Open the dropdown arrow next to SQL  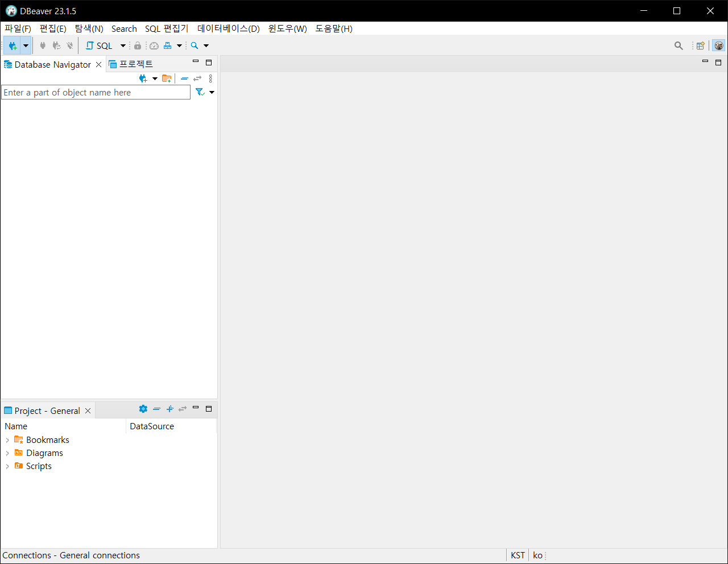(123, 45)
